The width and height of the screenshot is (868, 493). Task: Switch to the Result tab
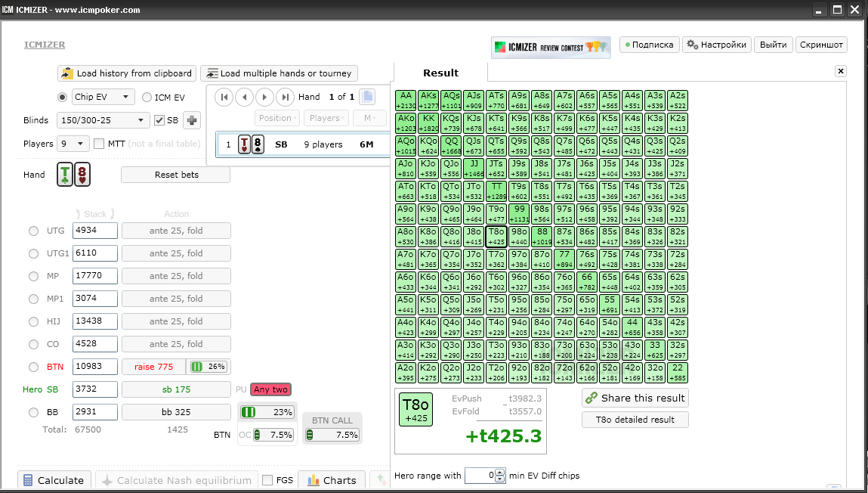[x=440, y=73]
